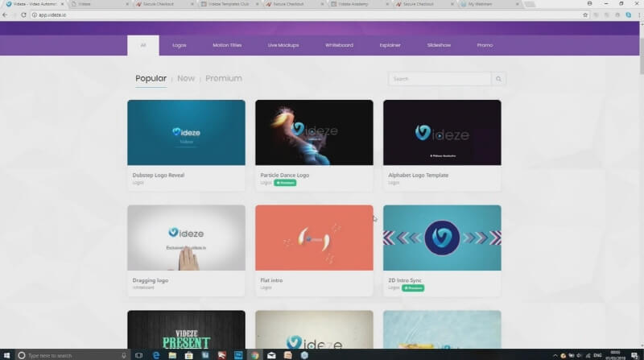
Task: Sort templates by Popular
Action: click(151, 78)
